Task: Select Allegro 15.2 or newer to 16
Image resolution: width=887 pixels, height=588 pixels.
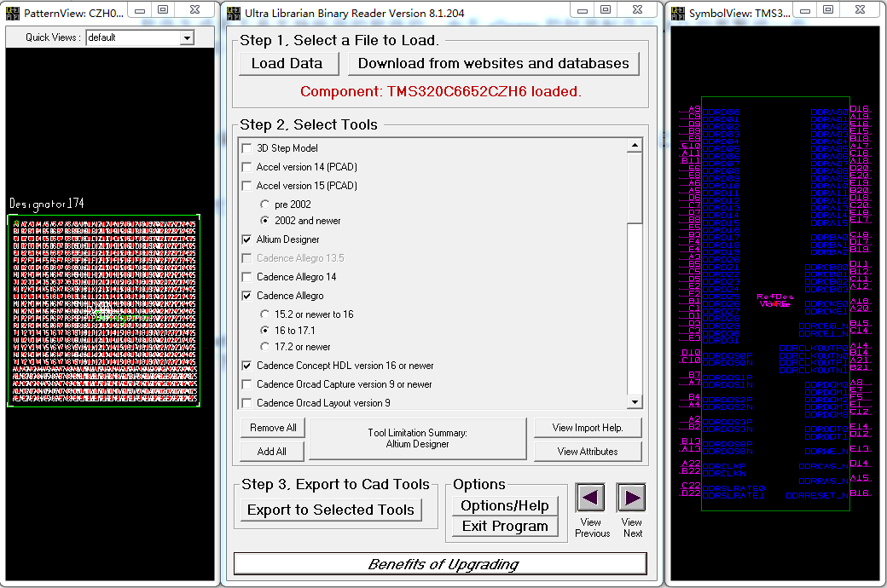Action: coord(264,314)
